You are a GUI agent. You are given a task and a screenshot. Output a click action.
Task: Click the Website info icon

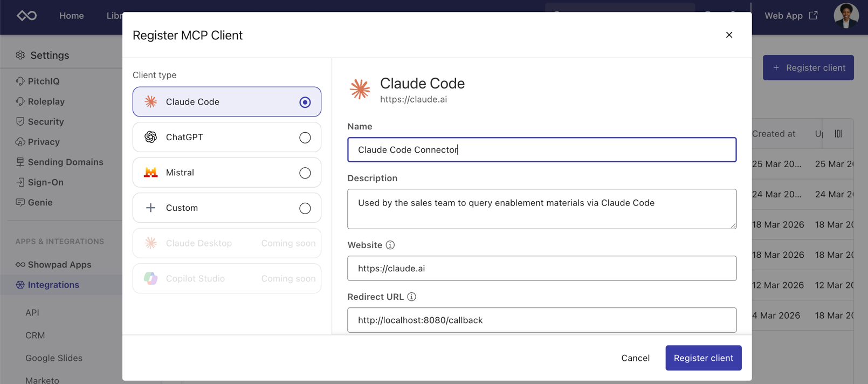tap(390, 245)
